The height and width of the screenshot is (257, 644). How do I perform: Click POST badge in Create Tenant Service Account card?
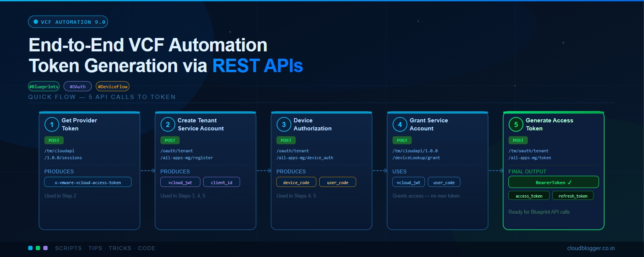click(170, 140)
